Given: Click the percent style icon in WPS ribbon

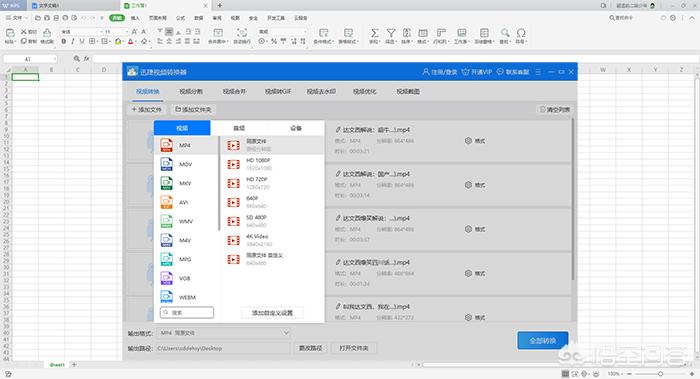Looking at the screenshot, I should [x=274, y=41].
